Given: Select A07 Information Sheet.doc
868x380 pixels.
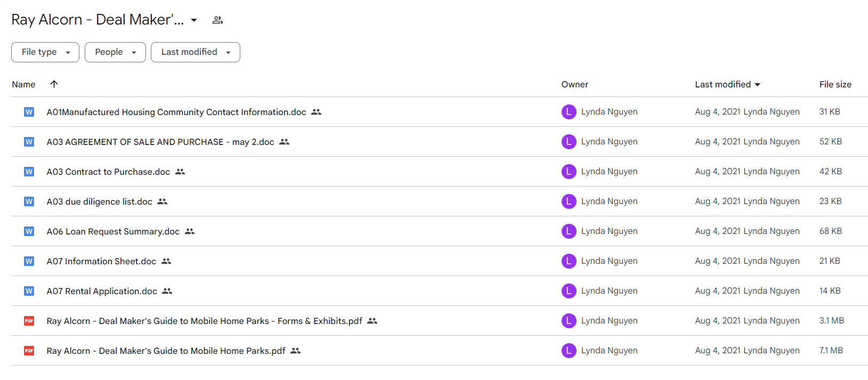Looking at the screenshot, I should pos(101,261).
